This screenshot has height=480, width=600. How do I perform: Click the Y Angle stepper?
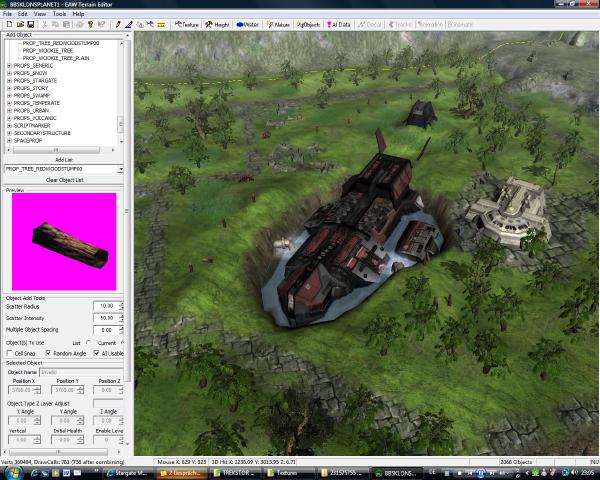[x=80, y=421]
